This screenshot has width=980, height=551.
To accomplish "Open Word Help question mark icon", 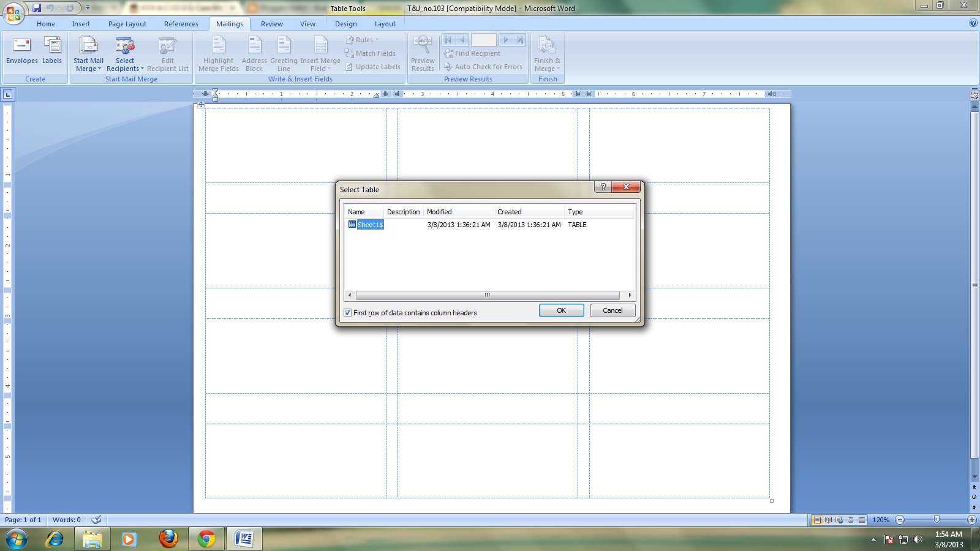I will coord(973,23).
